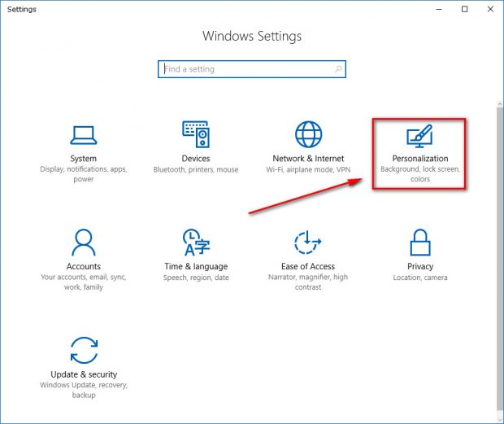Minimize the Settings window
Image resolution: width=504 pixels, height=424 pixels.
439,9
